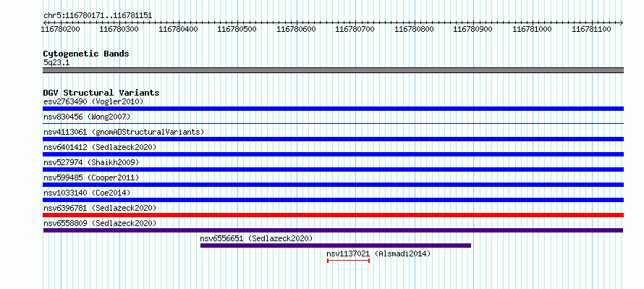Screen dimensions: 644x289
Task: Select the red bar under nsv6396781
Action: (334, 215)
